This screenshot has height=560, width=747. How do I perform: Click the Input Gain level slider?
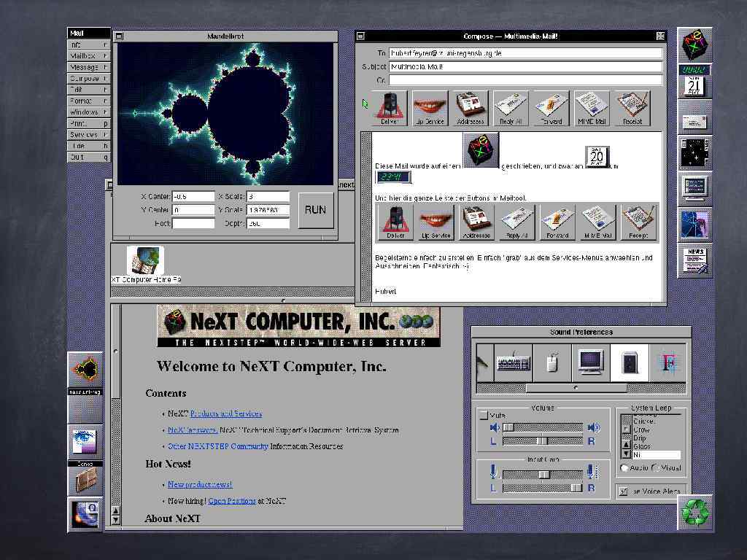tap(543, 475)
